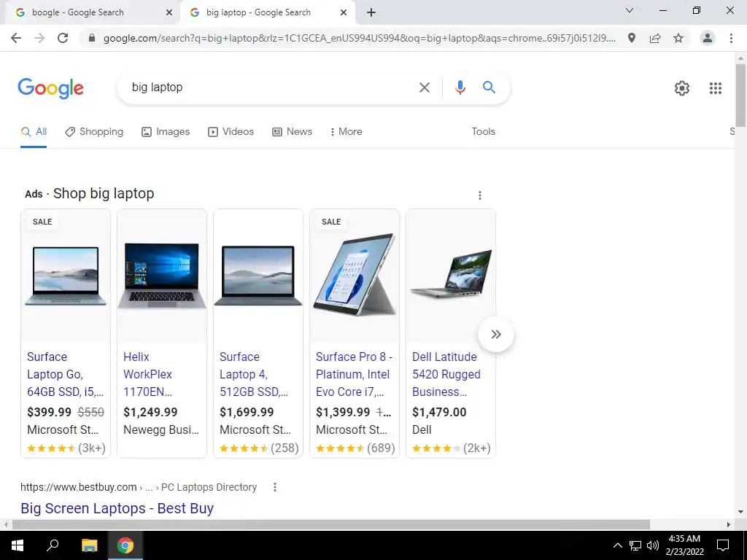Click the Google logo
Screen dimensions: 747x560
[50, 88]
